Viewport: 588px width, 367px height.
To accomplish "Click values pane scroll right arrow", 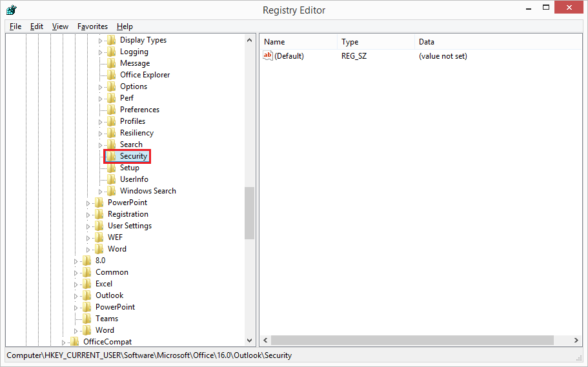I will (576, 341).
